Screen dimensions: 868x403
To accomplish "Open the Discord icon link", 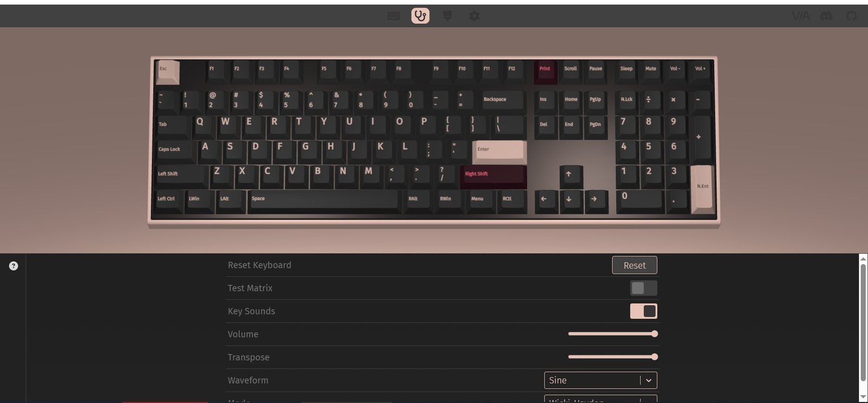I will (826, 16).
